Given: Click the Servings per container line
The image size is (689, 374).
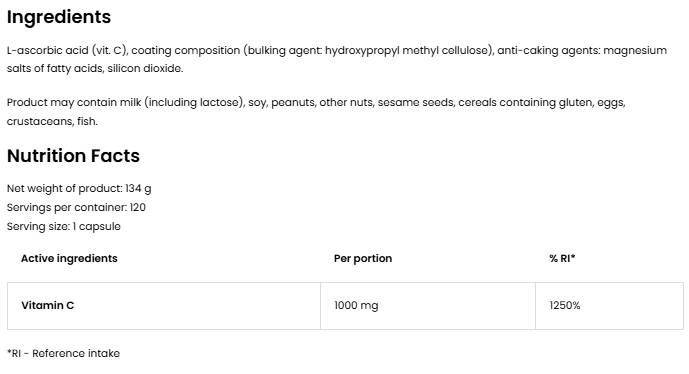Looking at the screenshot, I should coord(76,207).
